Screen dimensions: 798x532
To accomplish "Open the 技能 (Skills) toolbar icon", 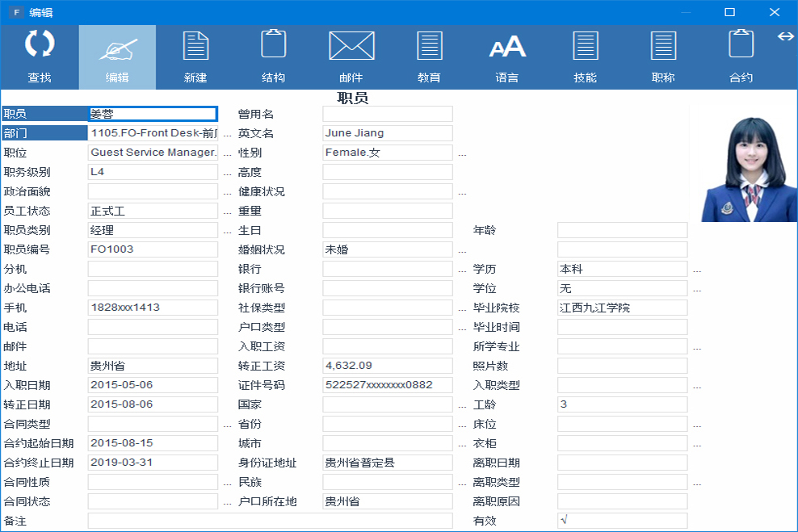I will tap(585, 45).
